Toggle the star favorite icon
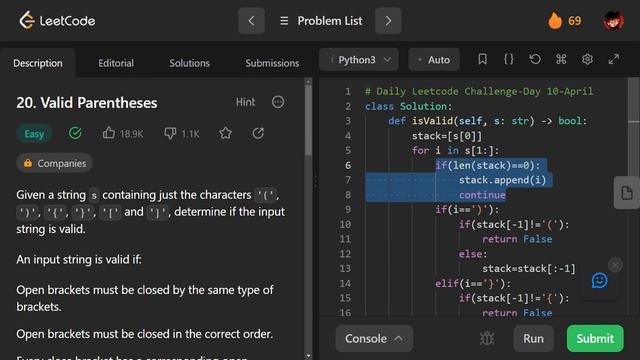 [x=225, y=133]
